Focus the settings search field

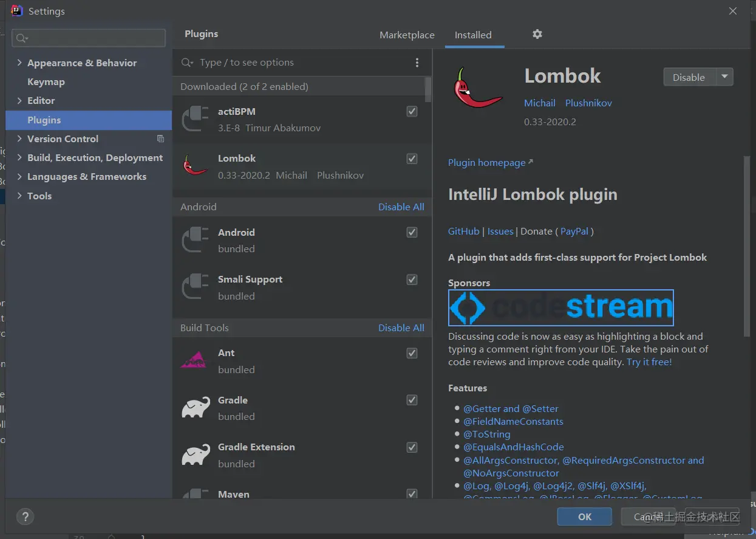click(x=89, y=38)
